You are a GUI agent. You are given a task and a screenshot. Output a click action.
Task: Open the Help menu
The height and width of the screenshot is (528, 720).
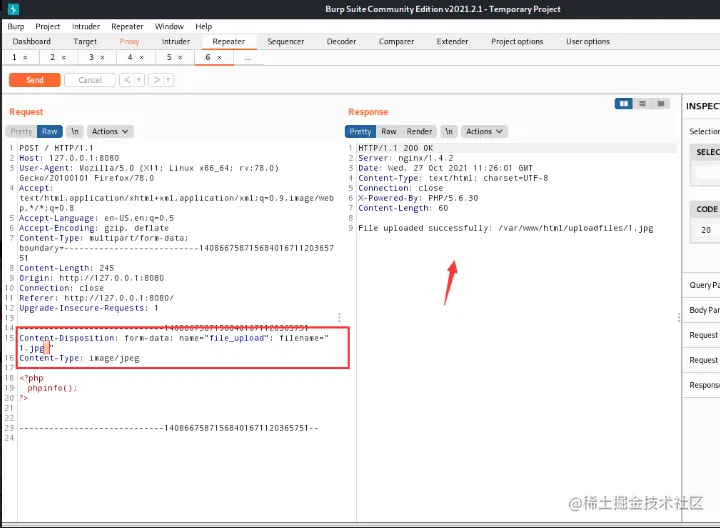pos(203,27)
